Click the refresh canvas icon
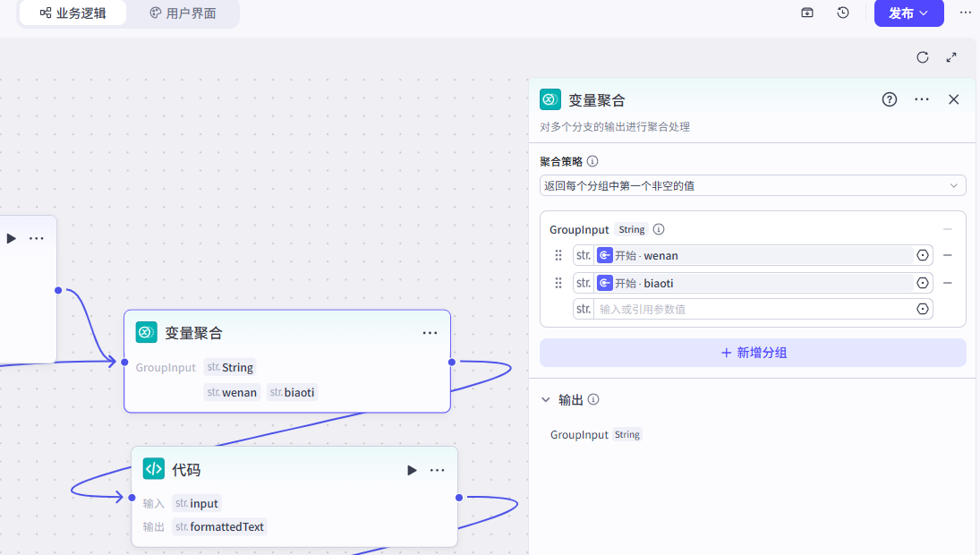 coord(923,57)
